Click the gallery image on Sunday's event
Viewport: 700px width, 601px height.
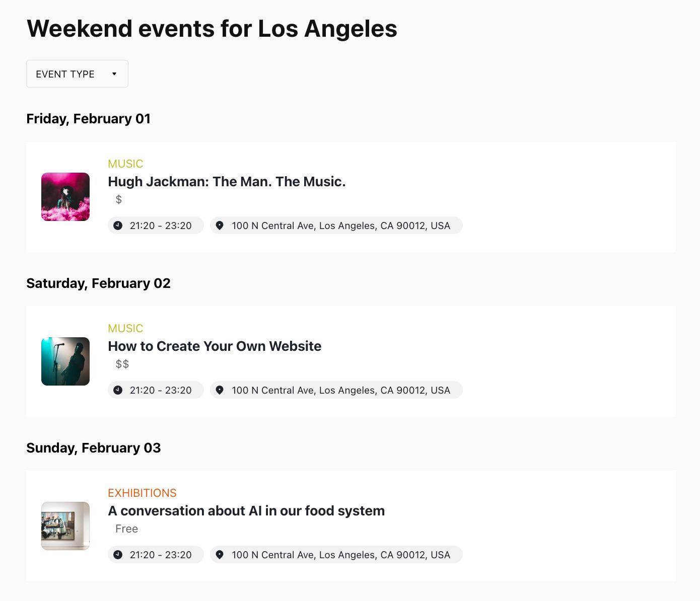[65, 525]
